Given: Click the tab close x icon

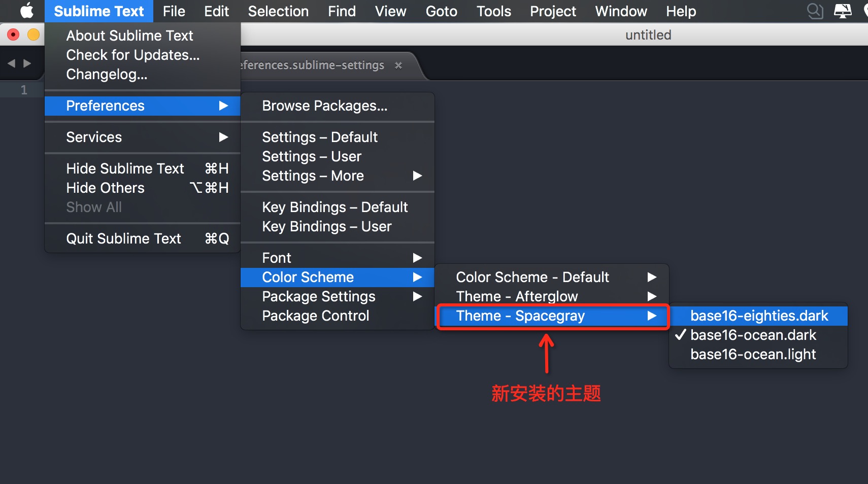Looking at the screenshot, I should (398, 65).
